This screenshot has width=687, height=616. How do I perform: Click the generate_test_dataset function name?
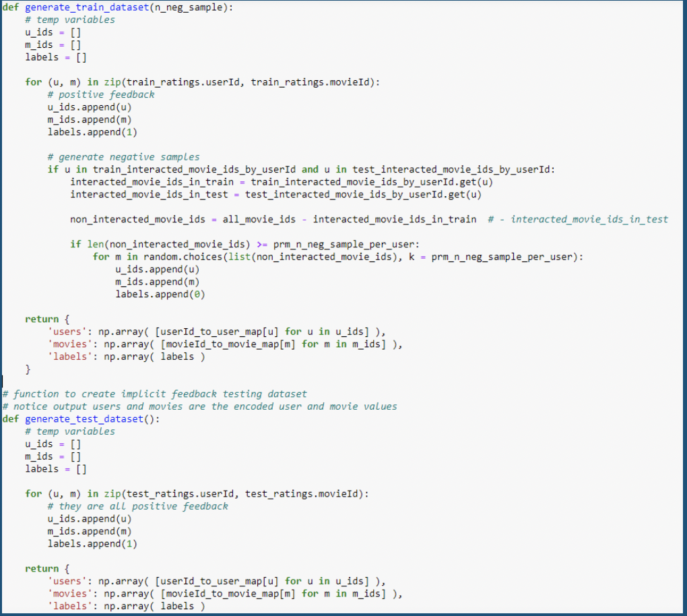tap(84, 419)
